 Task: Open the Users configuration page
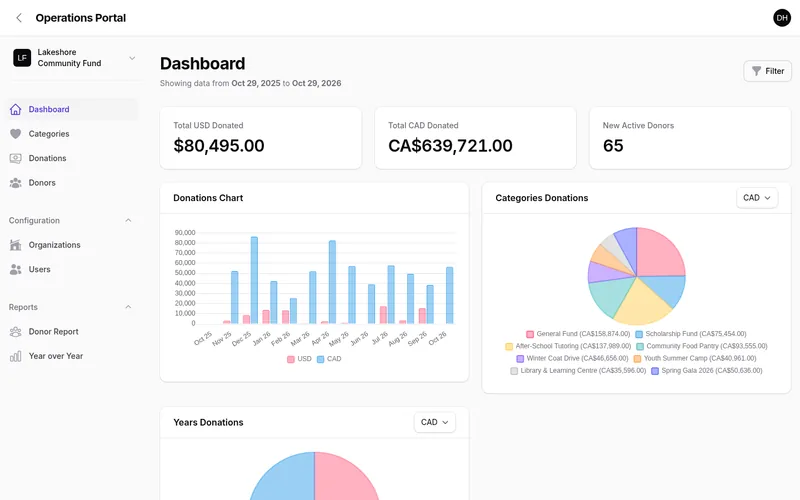pyautogui.click(x=72, y=269)
